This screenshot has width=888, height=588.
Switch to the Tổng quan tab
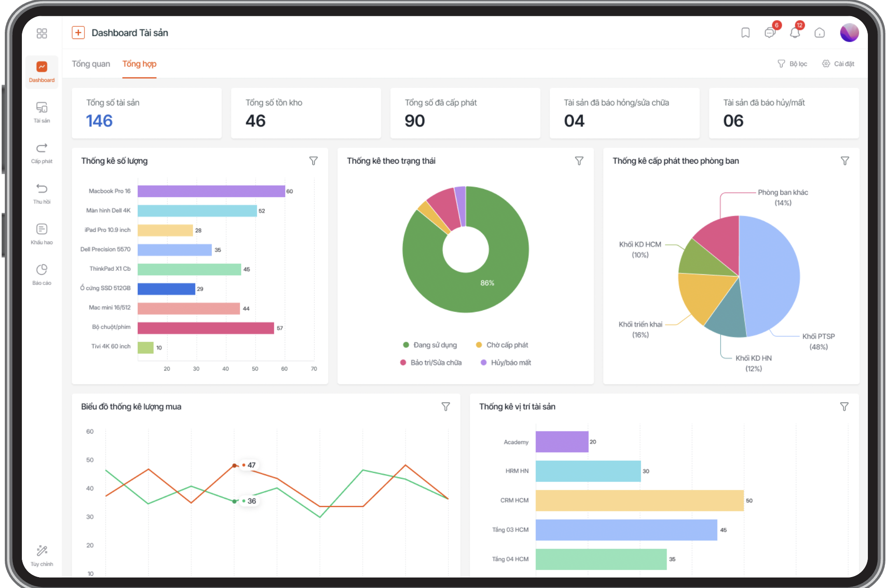tap(91, 64)
